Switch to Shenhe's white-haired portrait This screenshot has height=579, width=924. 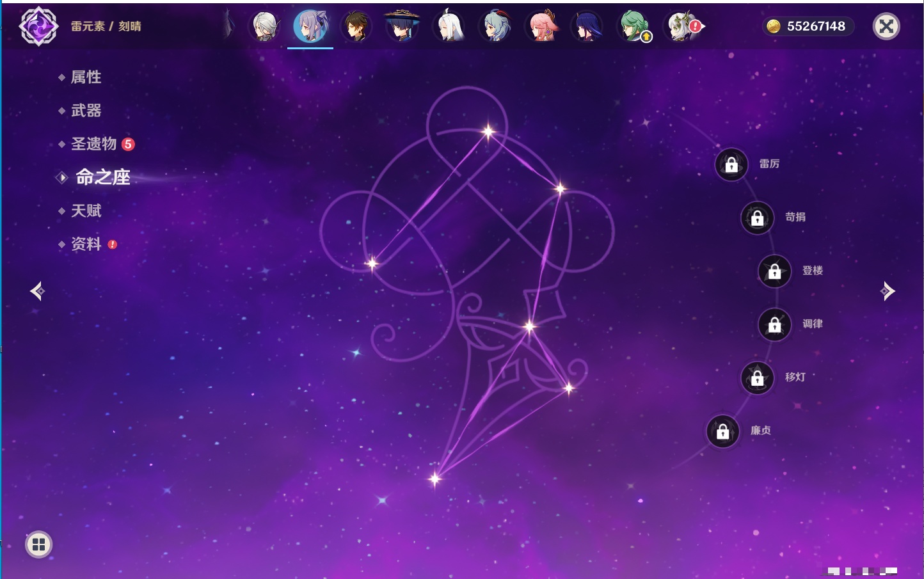point(449,26)
